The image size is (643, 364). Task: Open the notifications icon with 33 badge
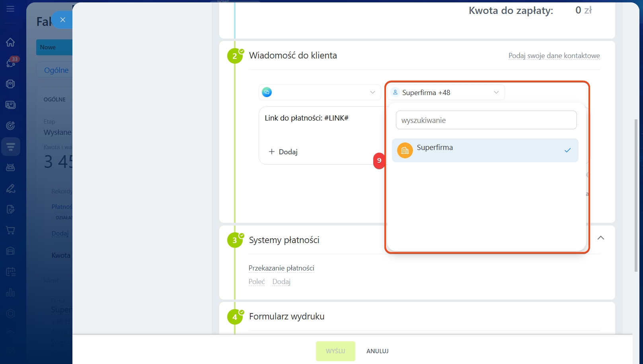coord(11,63)
